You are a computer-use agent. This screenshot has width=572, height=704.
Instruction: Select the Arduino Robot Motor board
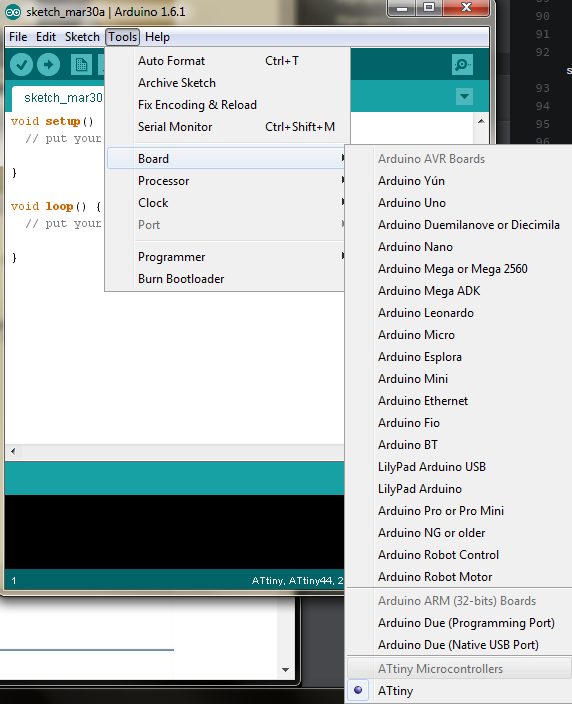click(x=458, y=576)
